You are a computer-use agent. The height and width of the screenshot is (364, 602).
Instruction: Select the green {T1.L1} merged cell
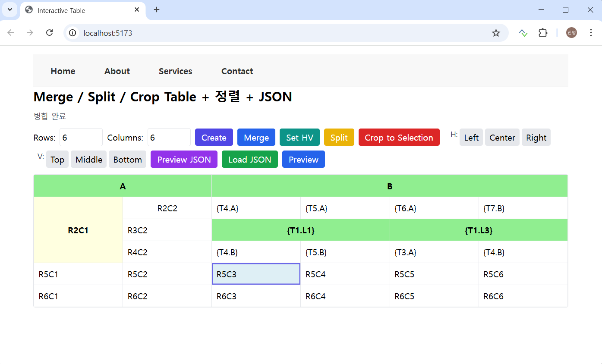pyautogui.click(x=300, y=230)
